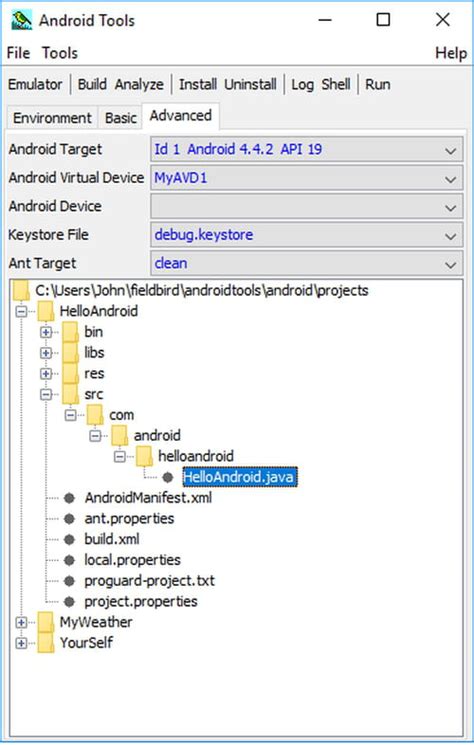Click the bin folder icon
This screenshot has height=745, width=474.
click(70, 332)
